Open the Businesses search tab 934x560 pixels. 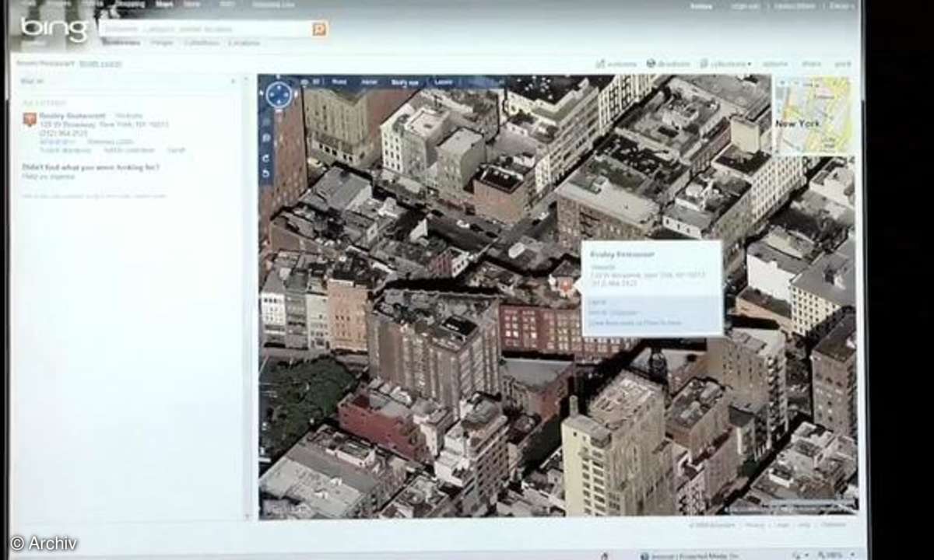pyautogui.click(x=120, y=44)
